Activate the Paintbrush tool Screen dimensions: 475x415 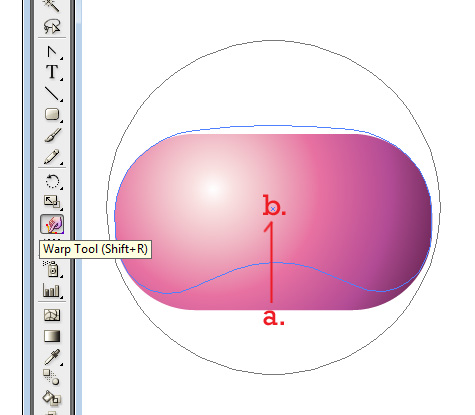pos(52,135)
